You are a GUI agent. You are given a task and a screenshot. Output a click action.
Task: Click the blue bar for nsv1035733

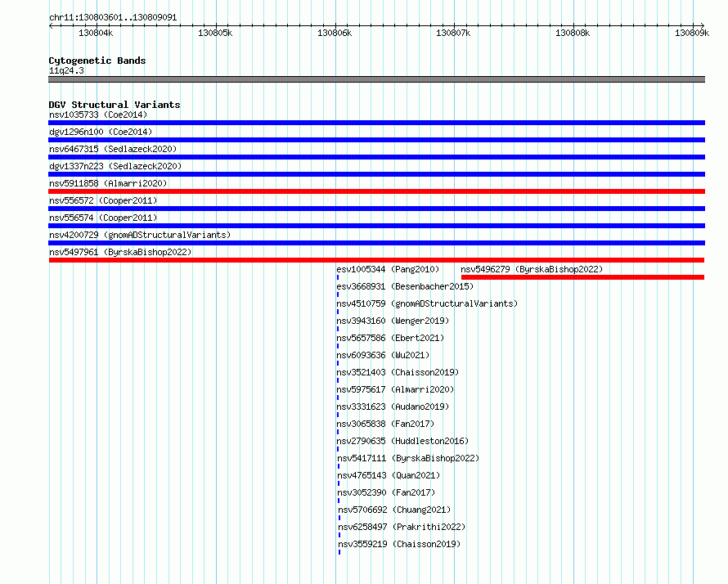click(x=376, y=123)
